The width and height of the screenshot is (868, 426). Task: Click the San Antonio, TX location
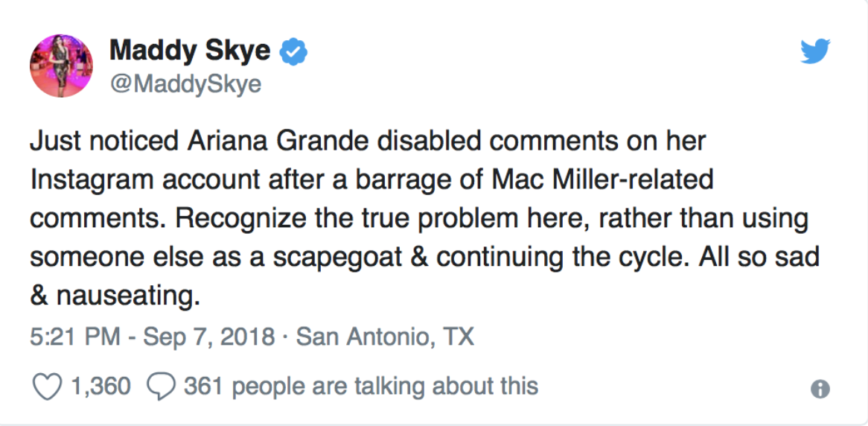tap(385, 338)
